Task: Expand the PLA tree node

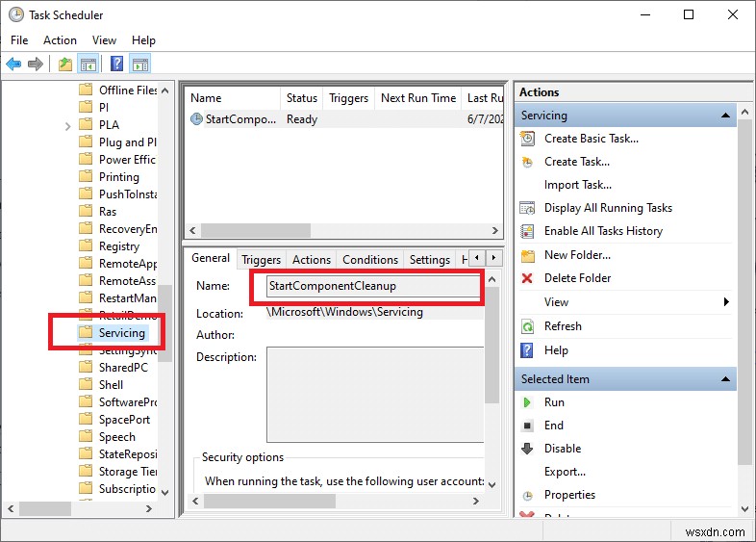Action: click(67, 126)
